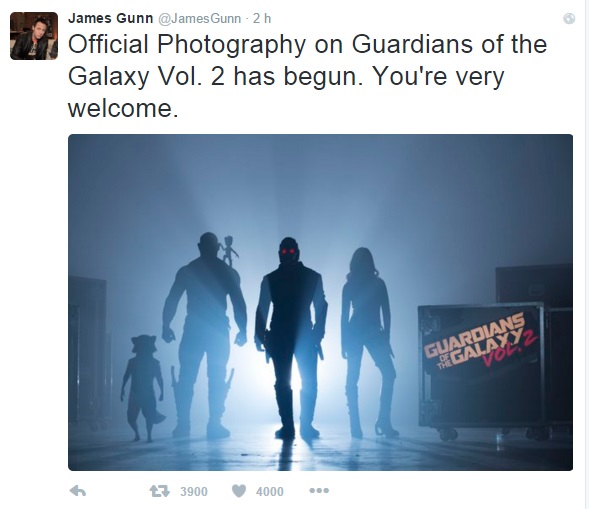The height and width of the screenshot is (509, 589).
Task: Click the James Gunn display name
Action: click(x=110, y=18)
